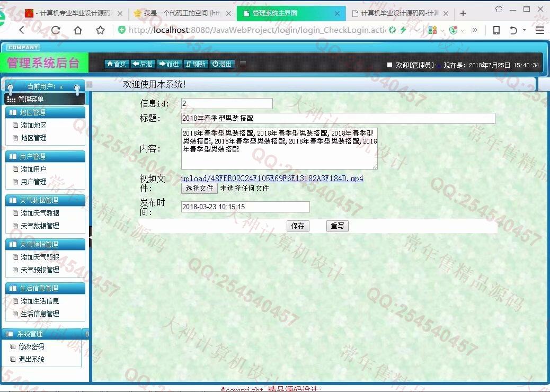
Task: Click the 首页 home toolbar button
Action: click(116, 64)
